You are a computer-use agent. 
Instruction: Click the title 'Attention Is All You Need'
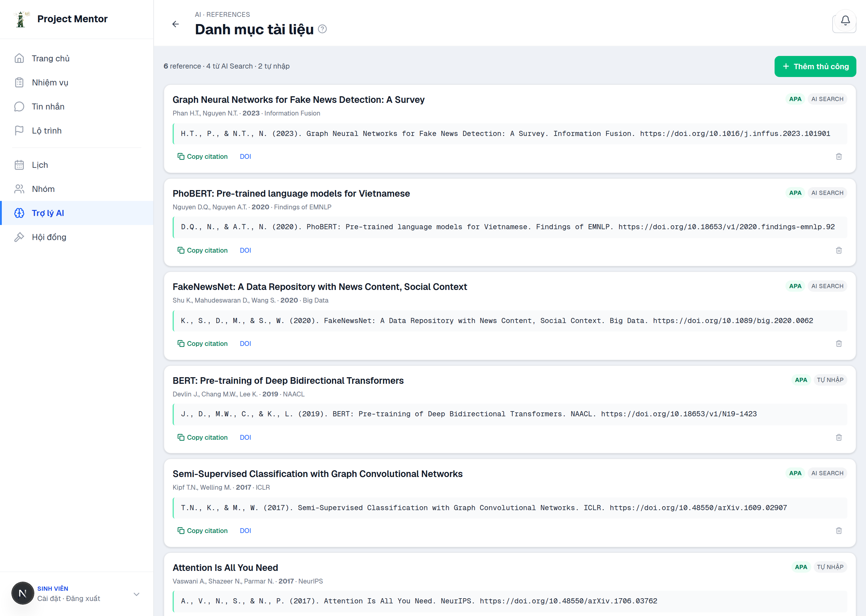click(225, 568)
